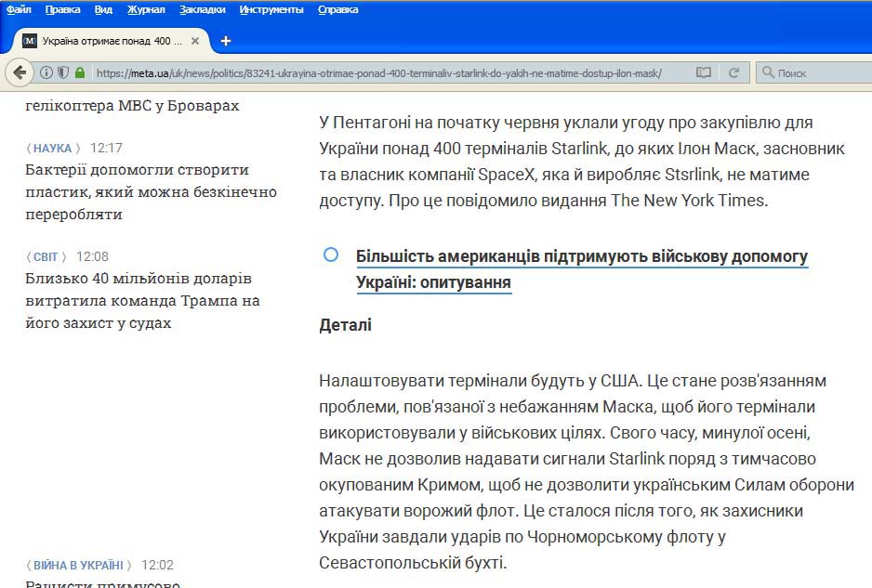Screen dimensions: 872x588
Task: Open the Справка menu
Action: [x=338, y=9]
